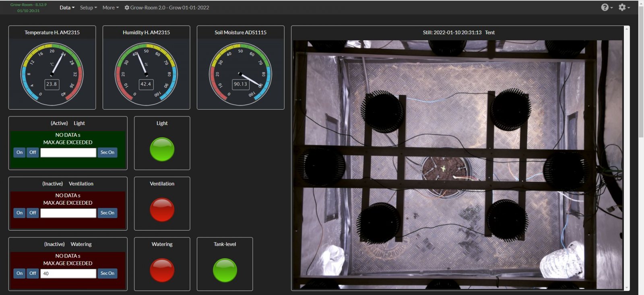Viewport: 644px width, 295px height.
Task: Turn Ventilation output On
Action: click(19, 213)
